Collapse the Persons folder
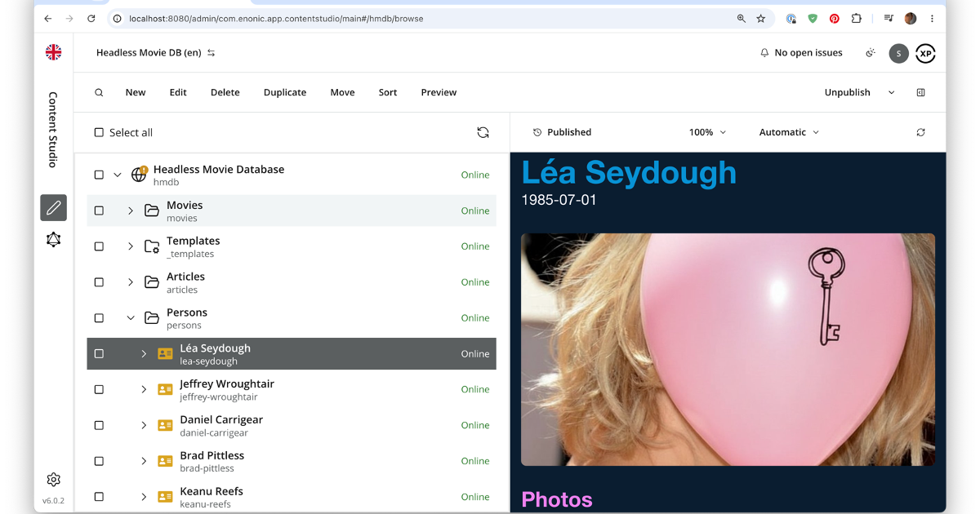Screen dimensions: 980x514 click(131, 318)
